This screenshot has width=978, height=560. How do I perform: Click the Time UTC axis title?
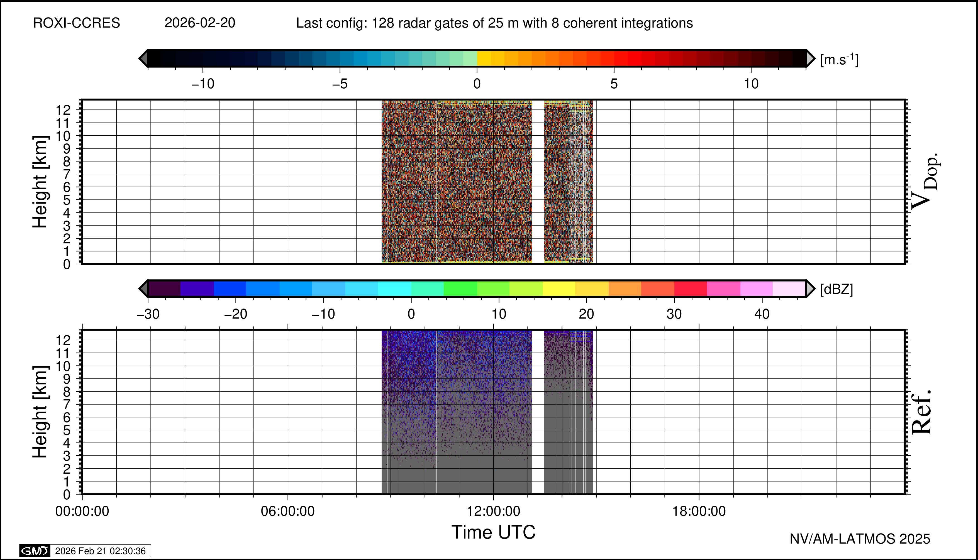click(x=493, y=532)
